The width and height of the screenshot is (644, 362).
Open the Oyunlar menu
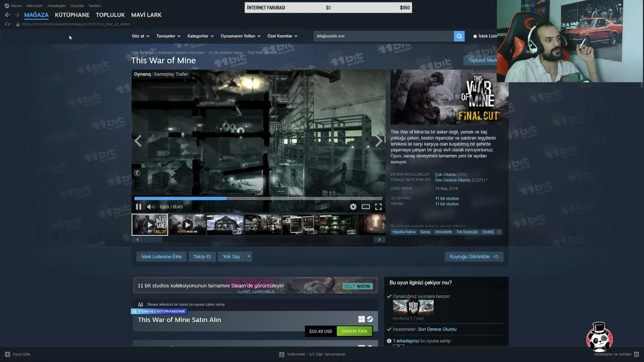point(77,6)
